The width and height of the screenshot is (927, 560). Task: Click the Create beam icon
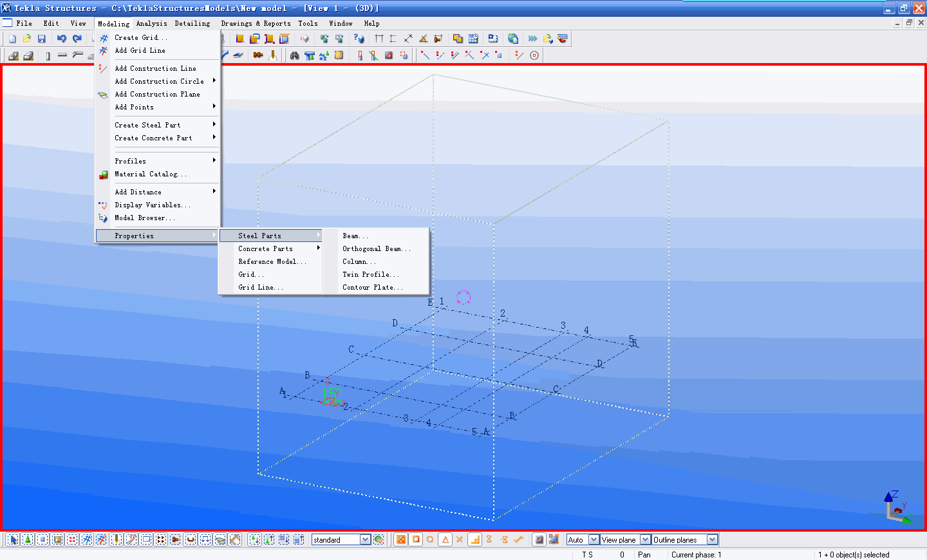pos(62,55)
